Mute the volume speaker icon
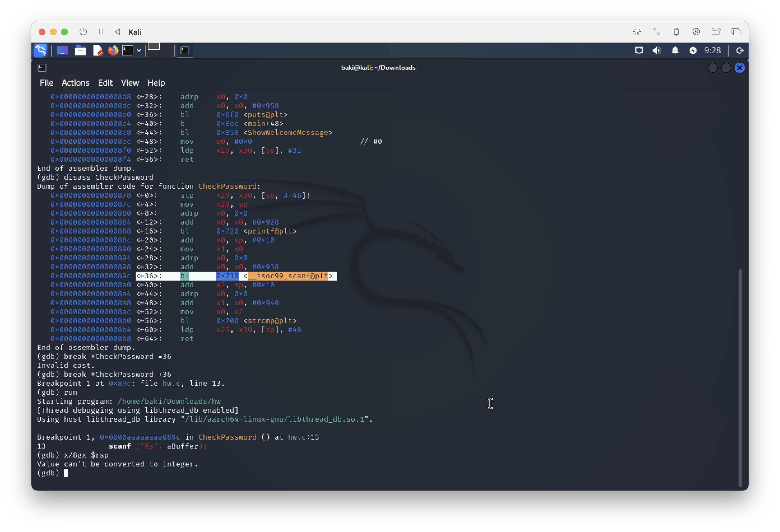 tap(656, 50)
